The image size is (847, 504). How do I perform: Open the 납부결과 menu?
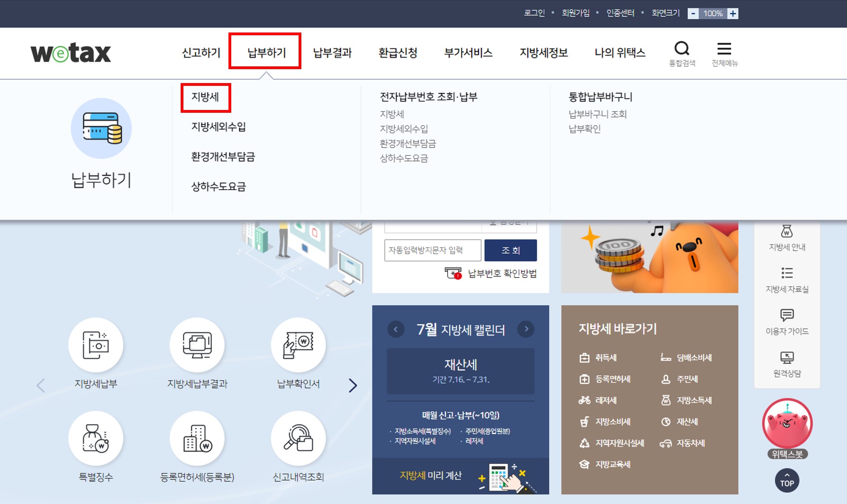pyautogui.click(x=332, y=53)
